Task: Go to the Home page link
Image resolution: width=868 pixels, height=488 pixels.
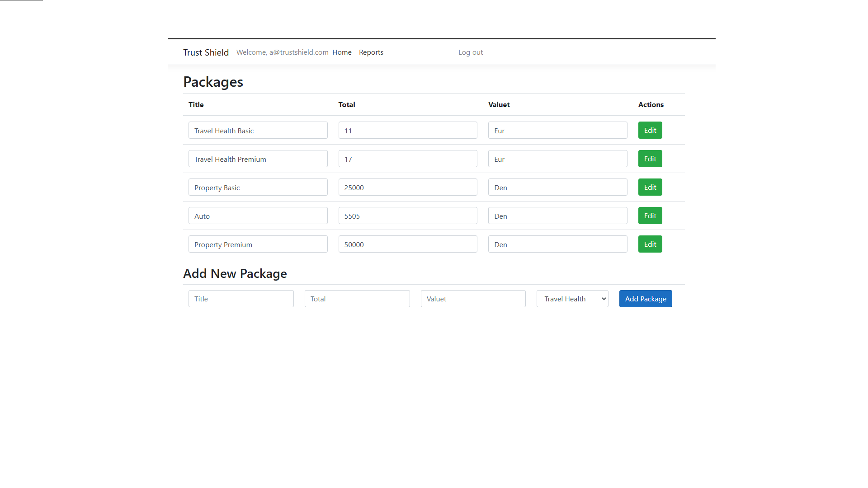Action: [341, 52]
